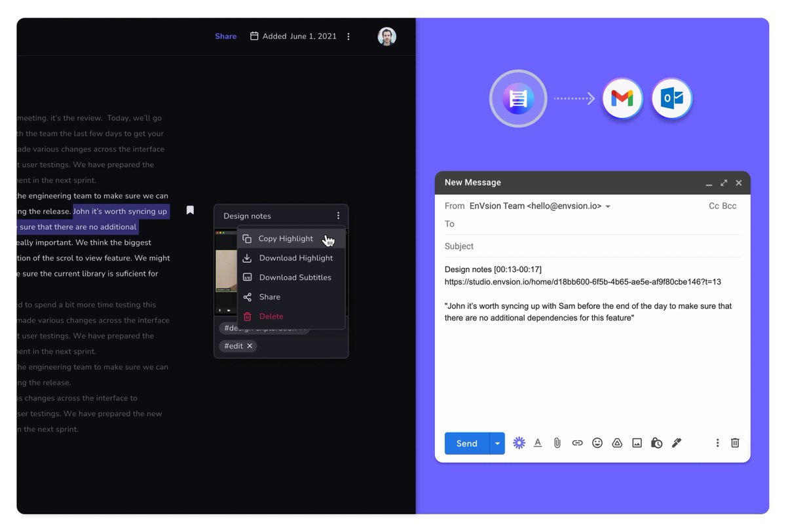
Task: Click the EnVsion logo circle
Action: coord(518,99)
